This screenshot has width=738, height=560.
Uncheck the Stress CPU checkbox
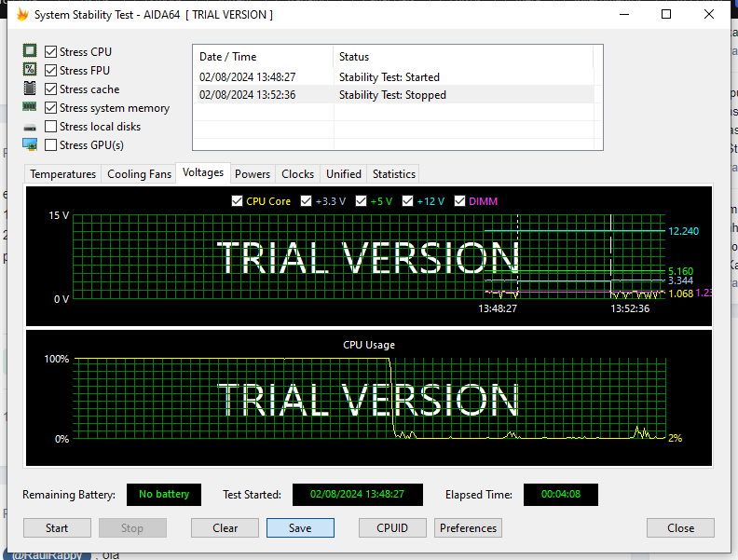point(50,52)
